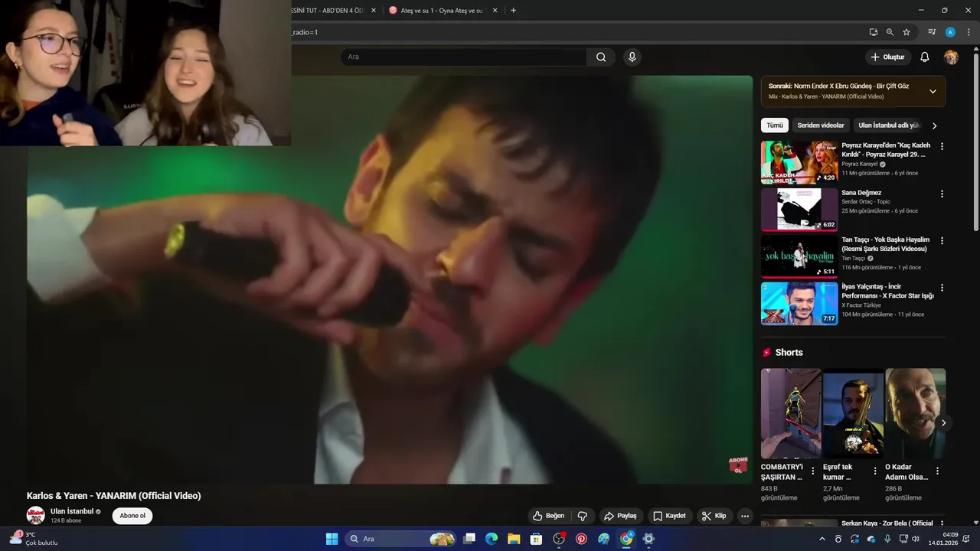Open Sana Değmez video thumbnail
Screen dimensions: 980x551
click(799, 210)
